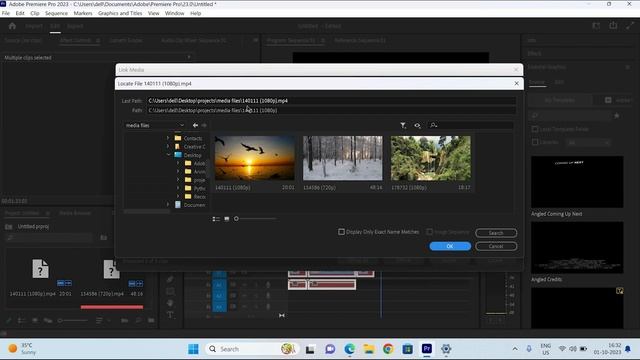Click the Premiere Pro Home icon
Screen dimensions: 640x360
(12, 26)
